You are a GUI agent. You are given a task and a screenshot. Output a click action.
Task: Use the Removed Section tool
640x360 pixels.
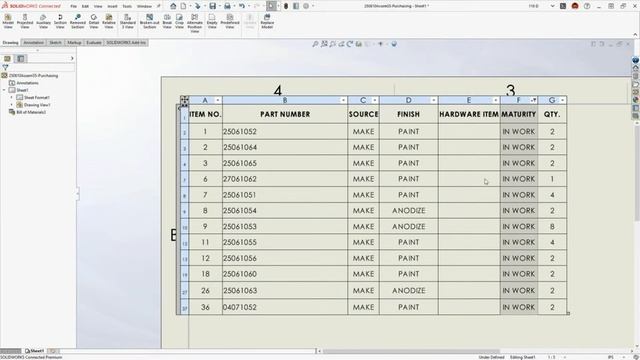click(x=78, y=21)
